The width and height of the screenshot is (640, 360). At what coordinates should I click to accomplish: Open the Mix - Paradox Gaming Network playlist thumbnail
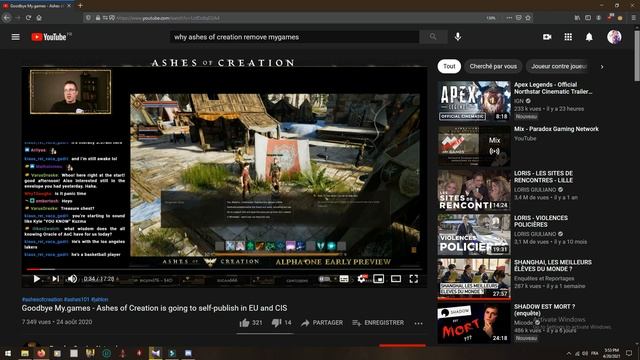[474, 145]
